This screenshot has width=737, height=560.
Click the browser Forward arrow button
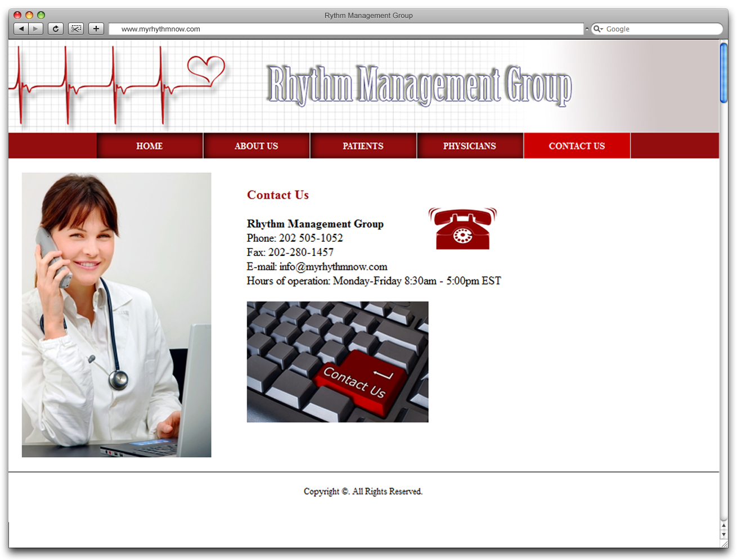(36, 29)
